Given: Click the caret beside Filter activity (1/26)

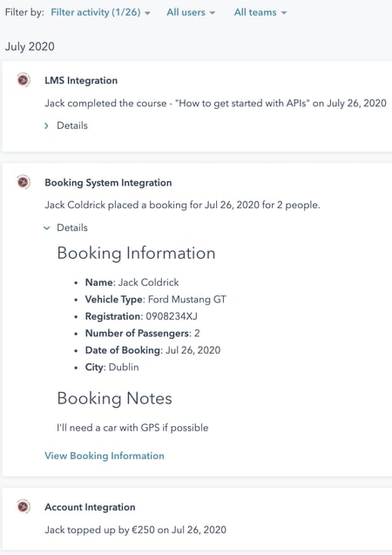Looking at the screenshot, I should [x=147, y=13].
